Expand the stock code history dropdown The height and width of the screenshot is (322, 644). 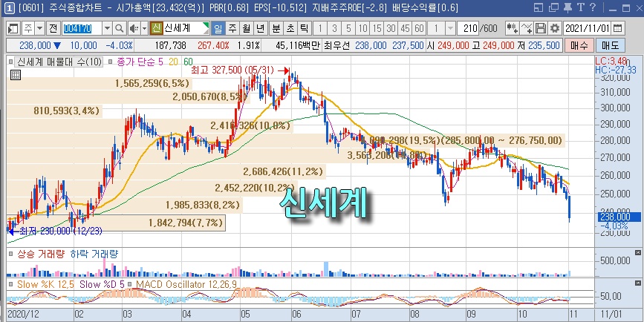107,28
